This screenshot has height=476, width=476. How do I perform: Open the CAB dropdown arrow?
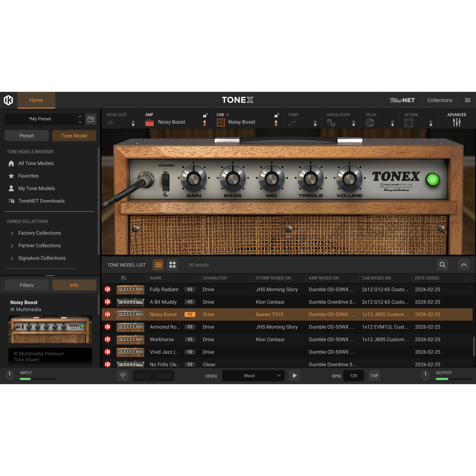[x=228, y=115]
